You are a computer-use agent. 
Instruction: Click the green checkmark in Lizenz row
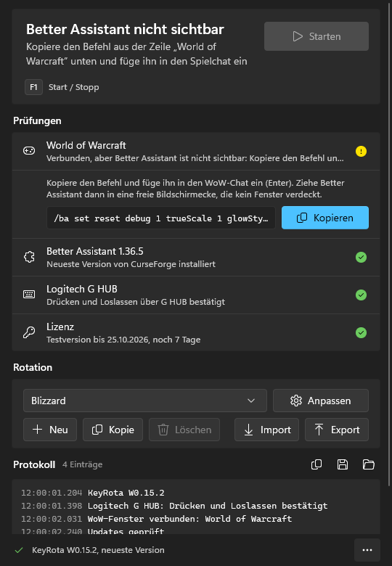(x=361, y=332)
